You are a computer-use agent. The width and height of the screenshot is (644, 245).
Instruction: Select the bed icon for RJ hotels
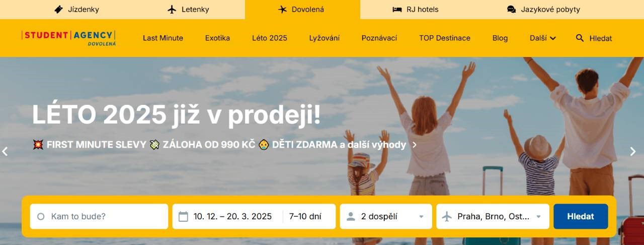click(397, 10)
